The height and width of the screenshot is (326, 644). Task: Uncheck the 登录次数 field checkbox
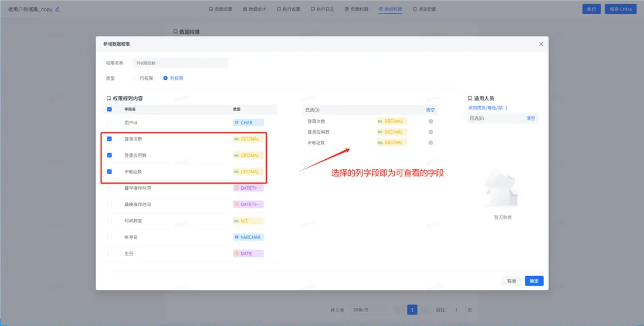click(x=109, y=139)
